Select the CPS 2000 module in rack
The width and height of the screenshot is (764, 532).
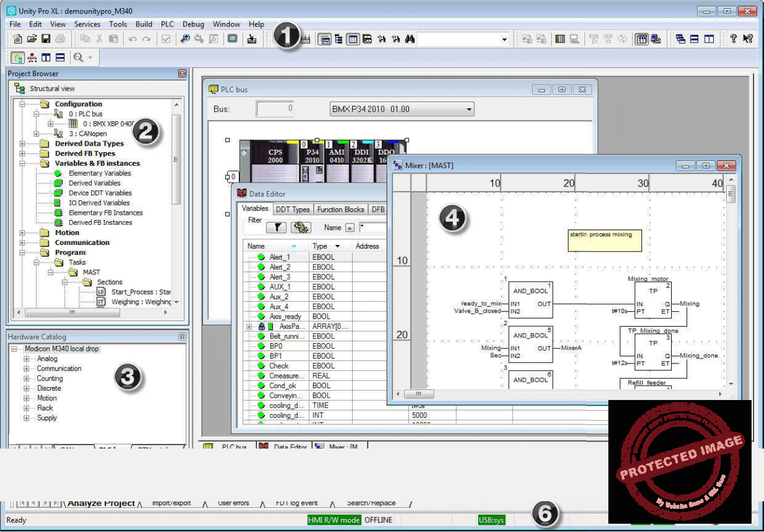(275, 156)
